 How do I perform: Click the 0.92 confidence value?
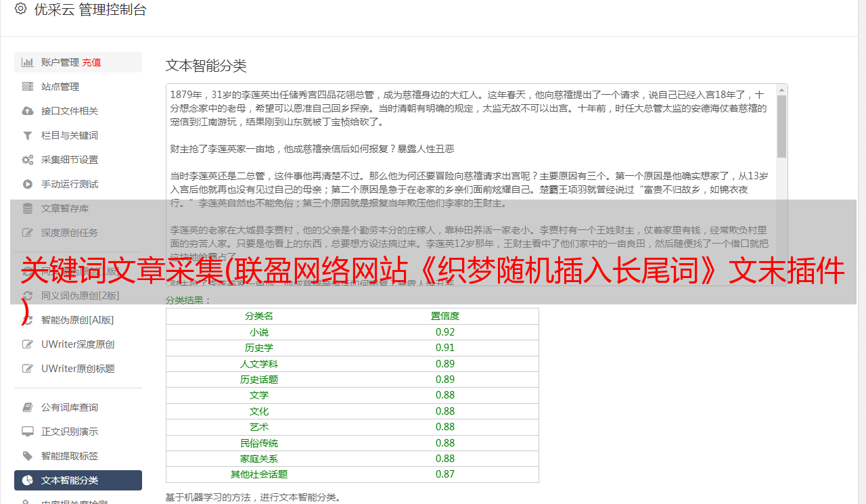click(x=445, y=332)
